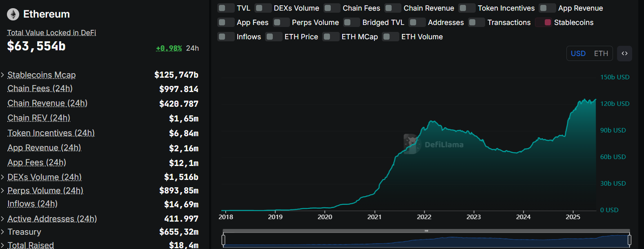Click the $893,85m perps volume value
The image size is (644, 249).
tap(179, 191)
